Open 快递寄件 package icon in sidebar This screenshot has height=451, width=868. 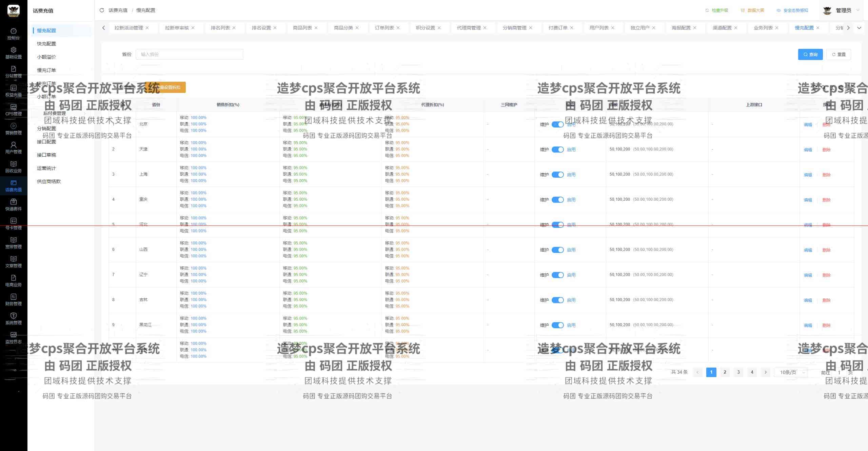tap(14, 205)
